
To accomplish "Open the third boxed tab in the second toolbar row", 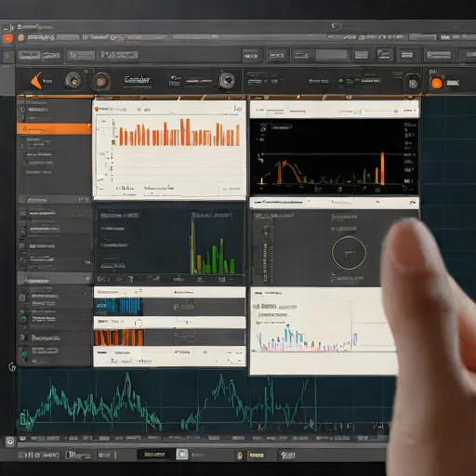I will click(x=119, y=56).
